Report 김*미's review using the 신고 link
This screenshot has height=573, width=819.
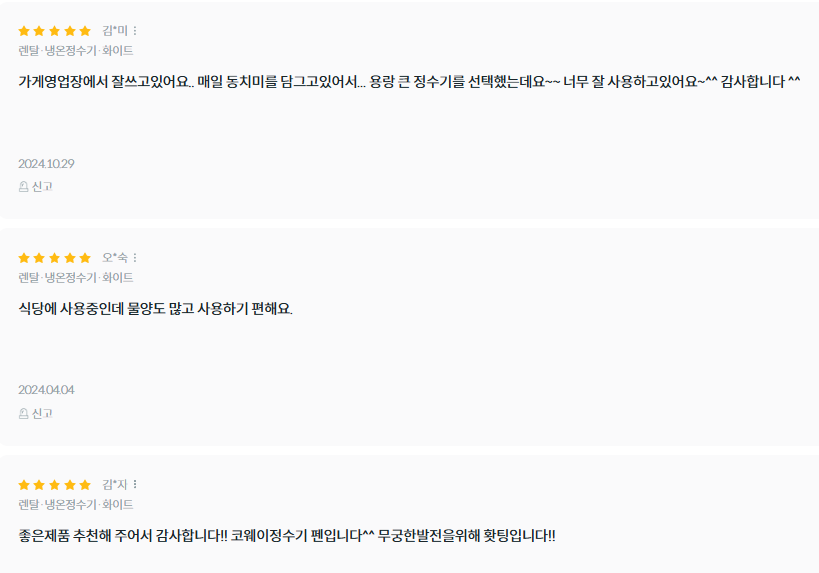(36, 186)
